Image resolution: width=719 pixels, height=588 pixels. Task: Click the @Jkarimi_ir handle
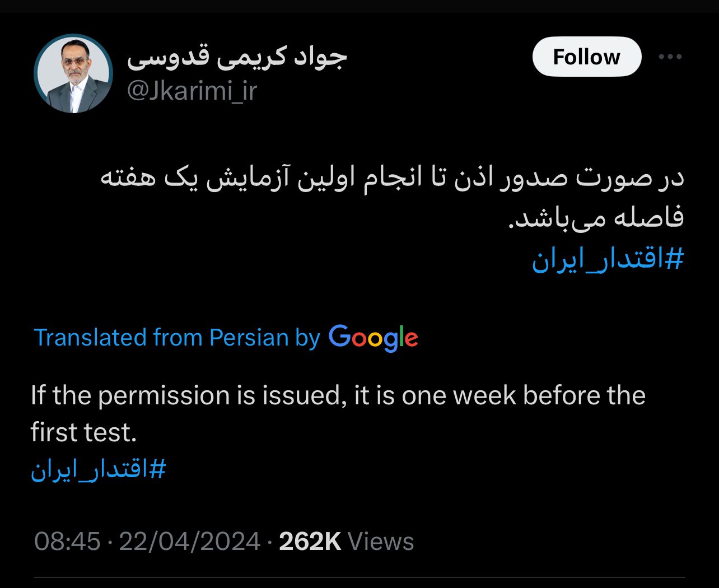click(192, 91)
